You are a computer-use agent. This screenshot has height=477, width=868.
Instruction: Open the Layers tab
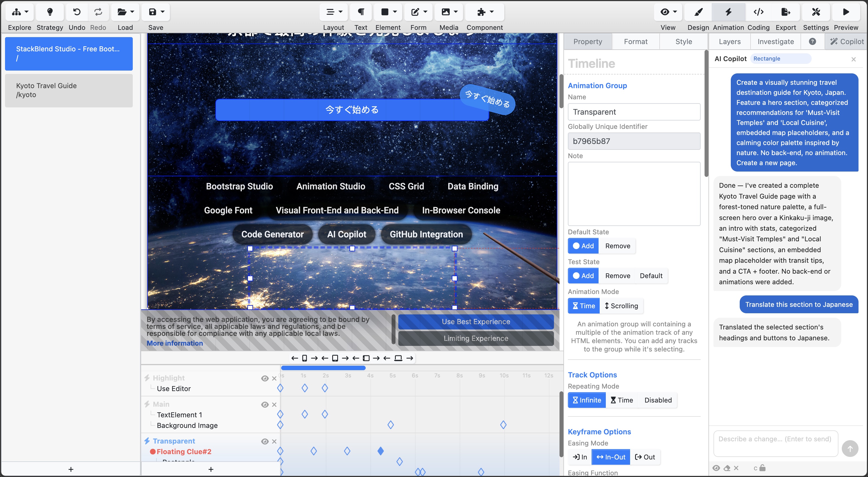(x=729, y=42)
